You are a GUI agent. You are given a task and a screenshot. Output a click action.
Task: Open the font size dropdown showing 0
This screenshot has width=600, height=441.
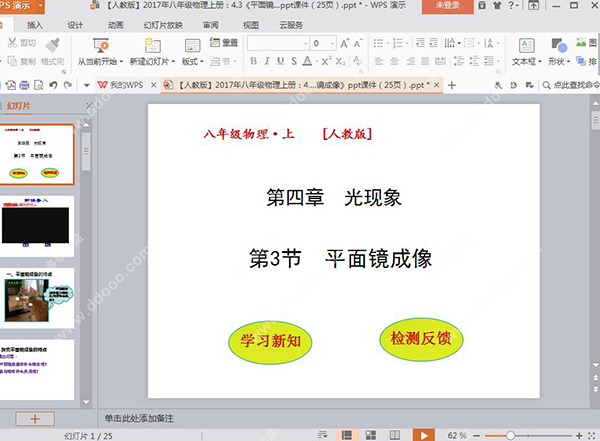coord(332,43)
